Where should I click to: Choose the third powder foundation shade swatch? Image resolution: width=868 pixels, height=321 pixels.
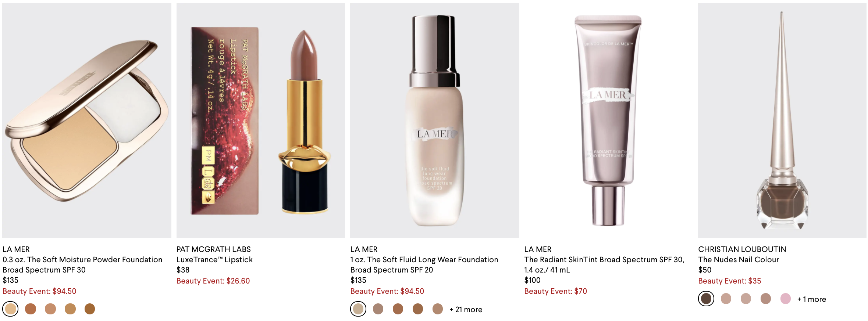point(50,309)
